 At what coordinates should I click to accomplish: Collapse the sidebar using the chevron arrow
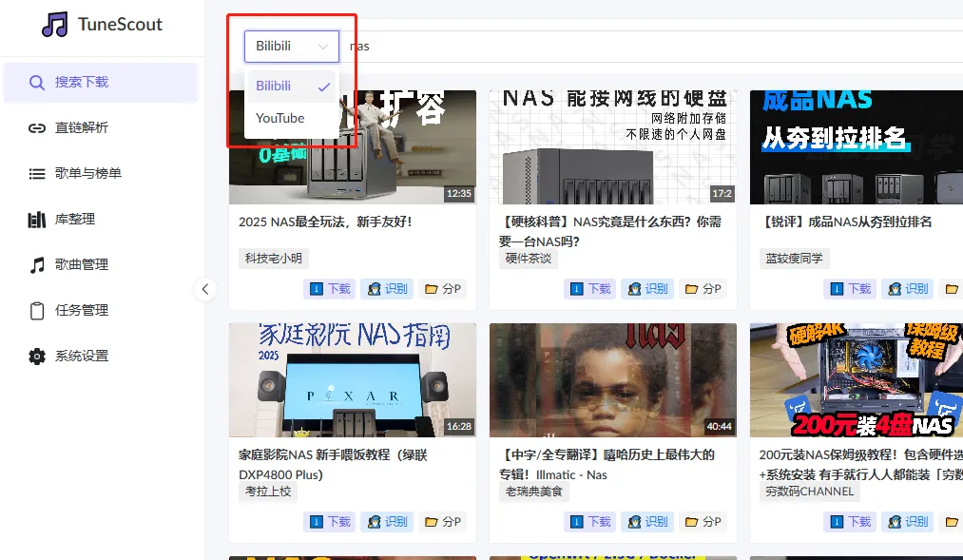(205, 289)
